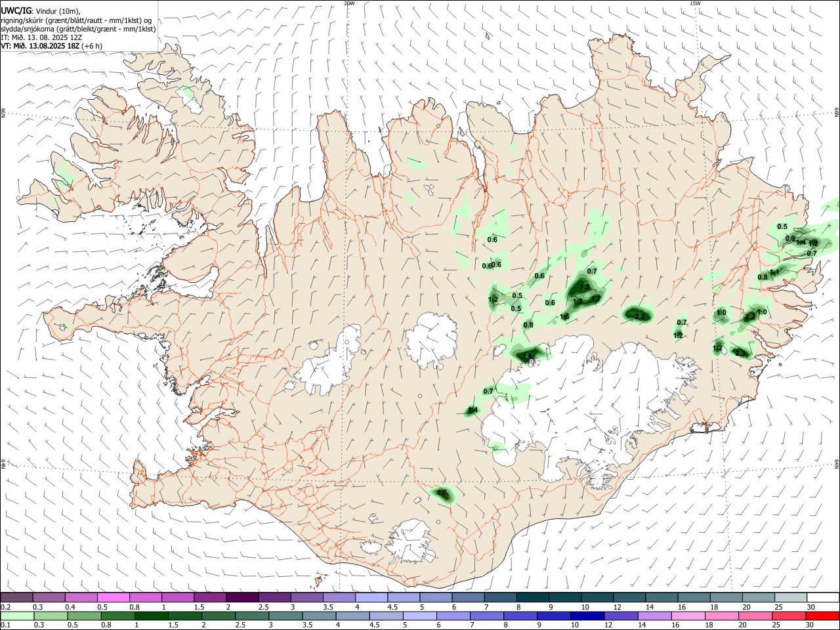Click the 'IT: Mið. 13. 08. 2025 12Z' line

[40, 37]
